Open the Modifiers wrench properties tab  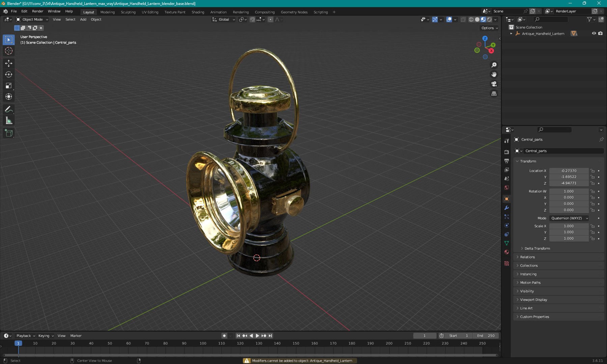tap(507, 208)
